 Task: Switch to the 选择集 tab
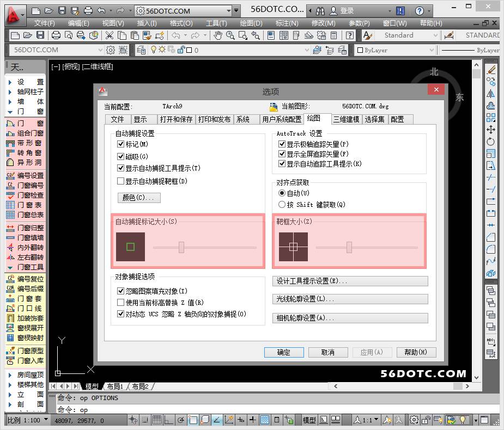tap(374, 119)
